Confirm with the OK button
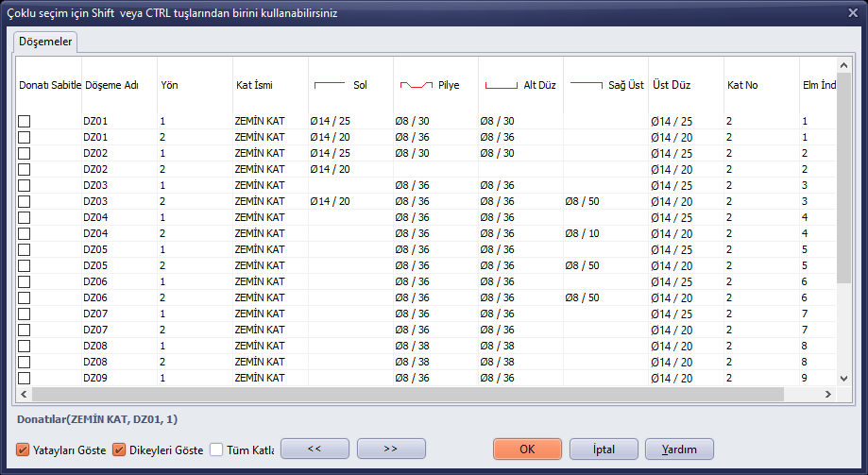The image size is (868, 475). (528, 449)
